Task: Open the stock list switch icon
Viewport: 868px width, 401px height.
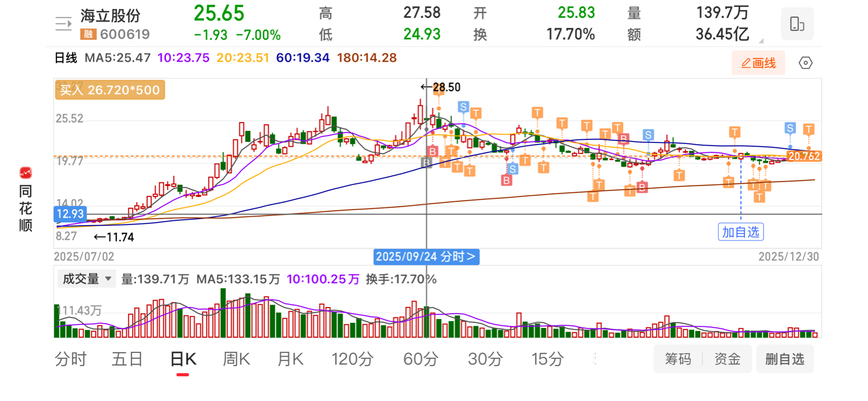Action: pos(64,23)
